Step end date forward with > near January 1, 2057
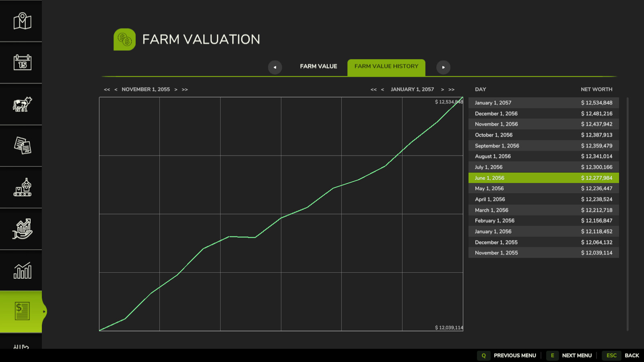The image size is (644, 362). pyautogui.click(x=442, y=89)
